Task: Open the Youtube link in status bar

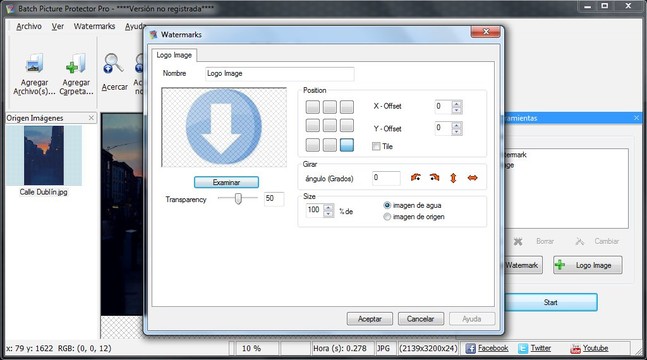Action: tap(595, 348)
